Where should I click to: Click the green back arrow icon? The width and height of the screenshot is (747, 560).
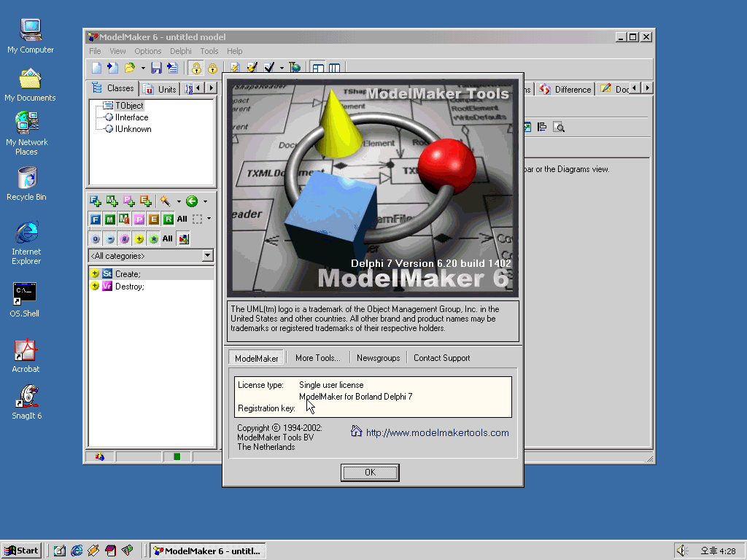(191, 201)
